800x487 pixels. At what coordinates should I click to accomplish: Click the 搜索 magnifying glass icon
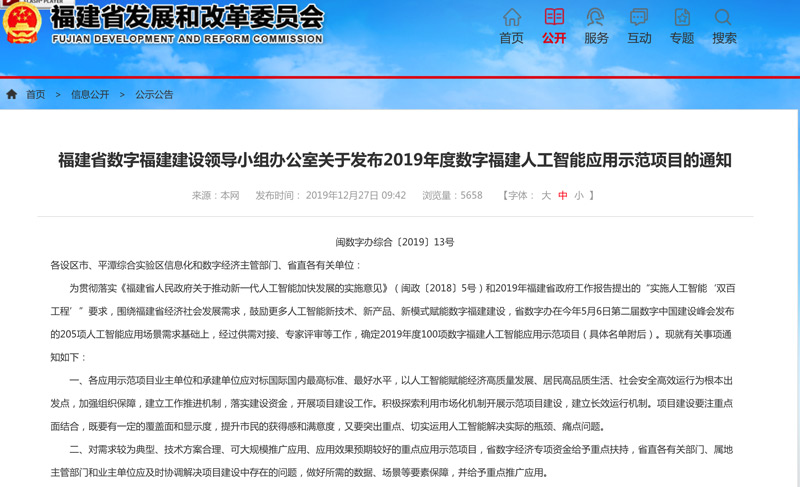point(724,18)
